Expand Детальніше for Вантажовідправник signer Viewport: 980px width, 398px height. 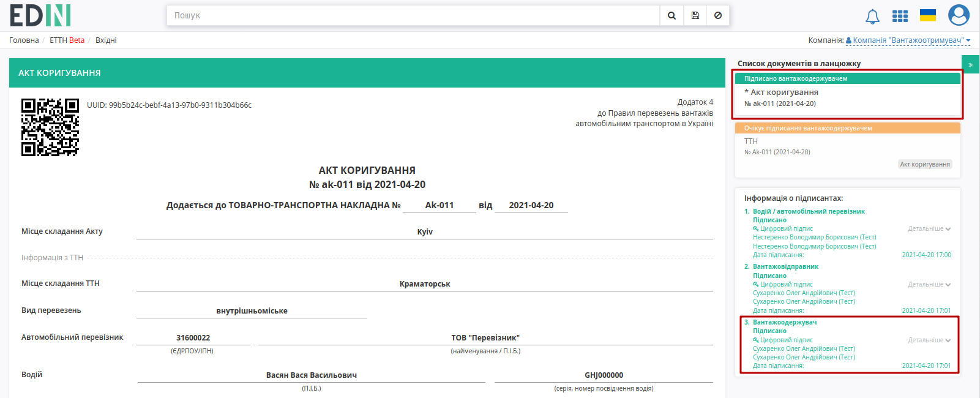tap(929, 284)
